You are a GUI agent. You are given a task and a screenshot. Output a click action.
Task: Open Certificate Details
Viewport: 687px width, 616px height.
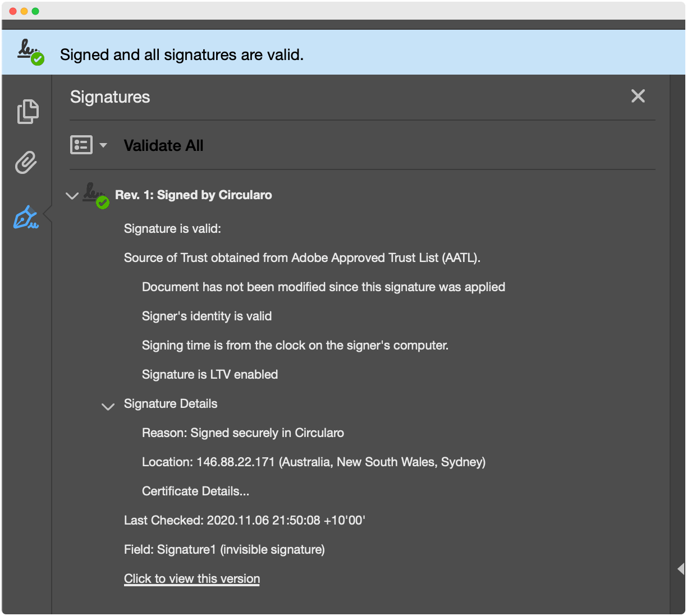[x=195, y=491]
